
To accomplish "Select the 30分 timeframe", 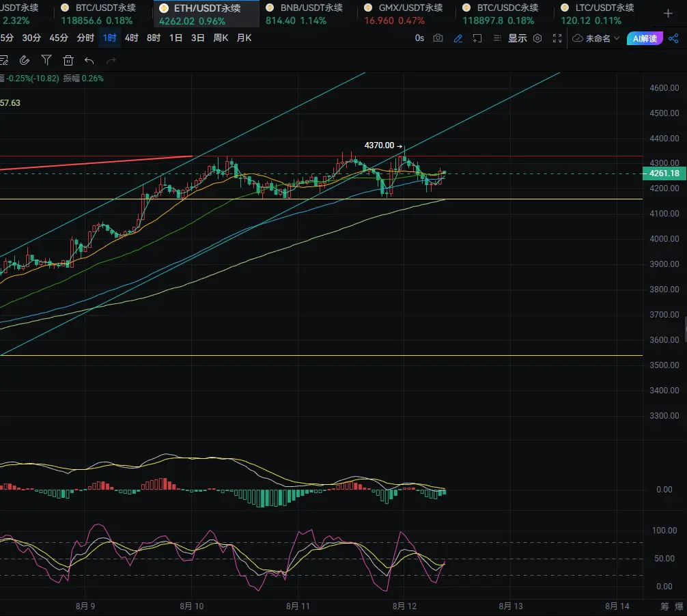I will click(x=31, y=38).
